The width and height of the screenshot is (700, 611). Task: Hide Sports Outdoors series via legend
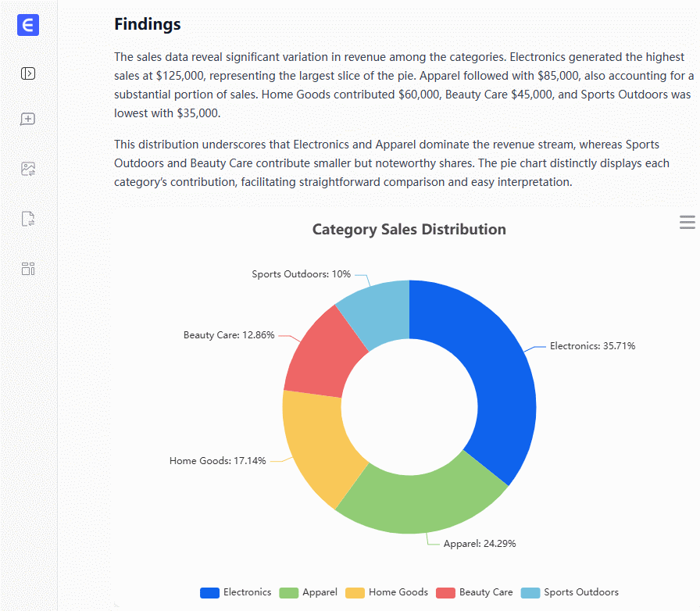[x=570, y=592]
